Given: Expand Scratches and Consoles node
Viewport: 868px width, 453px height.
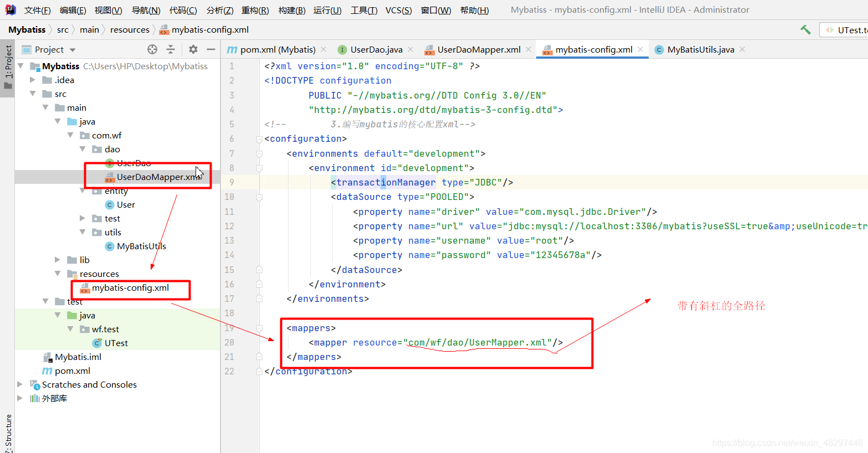Looking at the screenshot, I should point(20,384).
